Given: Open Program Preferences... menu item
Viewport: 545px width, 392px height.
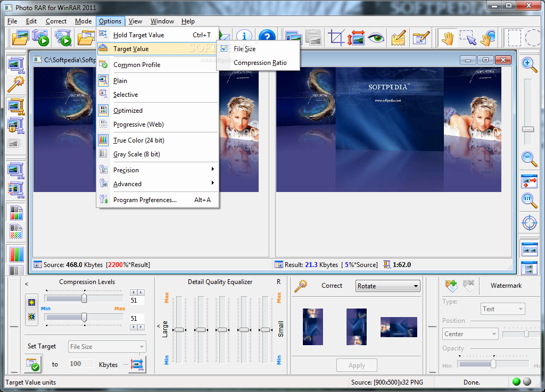Looking at the screenshot, I should tap(158, 199).
